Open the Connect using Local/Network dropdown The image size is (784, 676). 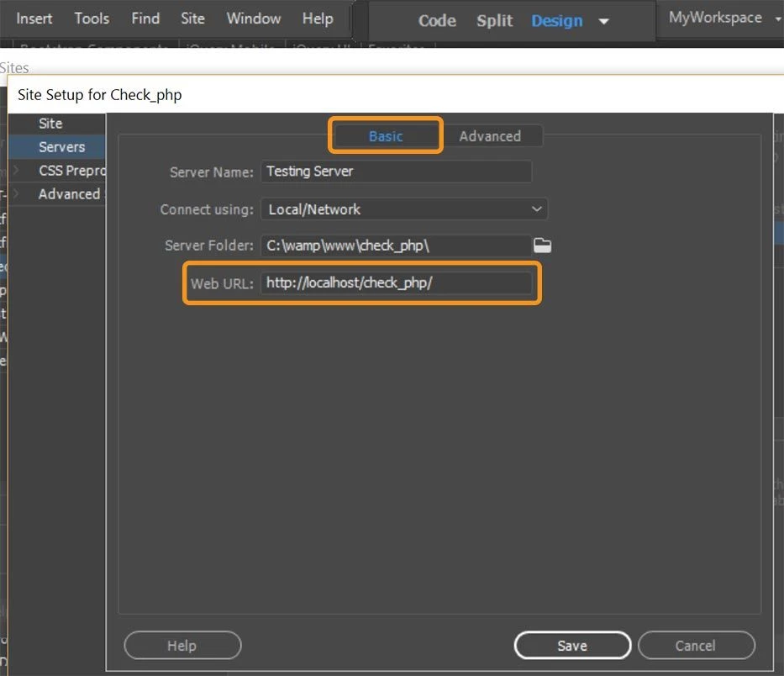point(404,209)
